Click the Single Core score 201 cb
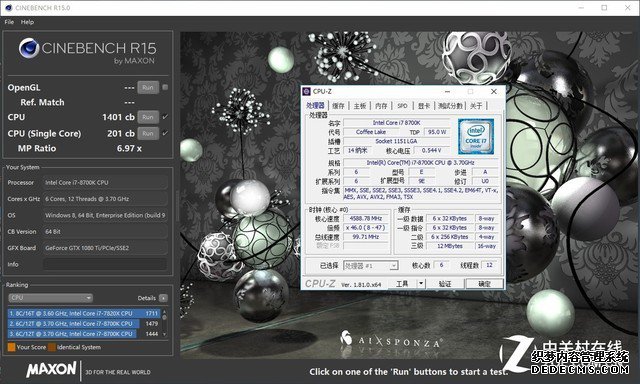This screenshot has width=640, height=384. coord(121,133)
